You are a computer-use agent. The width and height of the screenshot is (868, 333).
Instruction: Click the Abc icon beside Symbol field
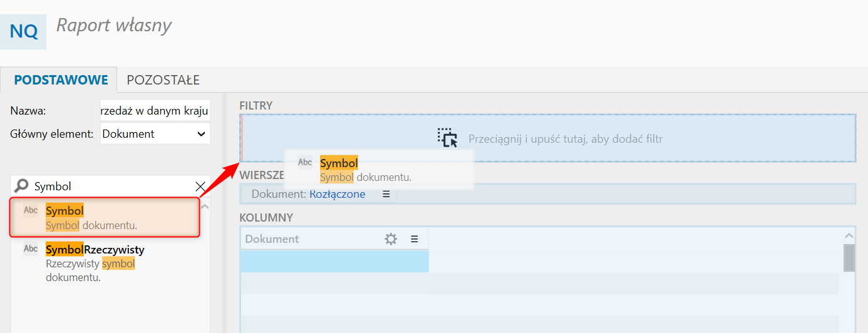click(x=31, y=210)
